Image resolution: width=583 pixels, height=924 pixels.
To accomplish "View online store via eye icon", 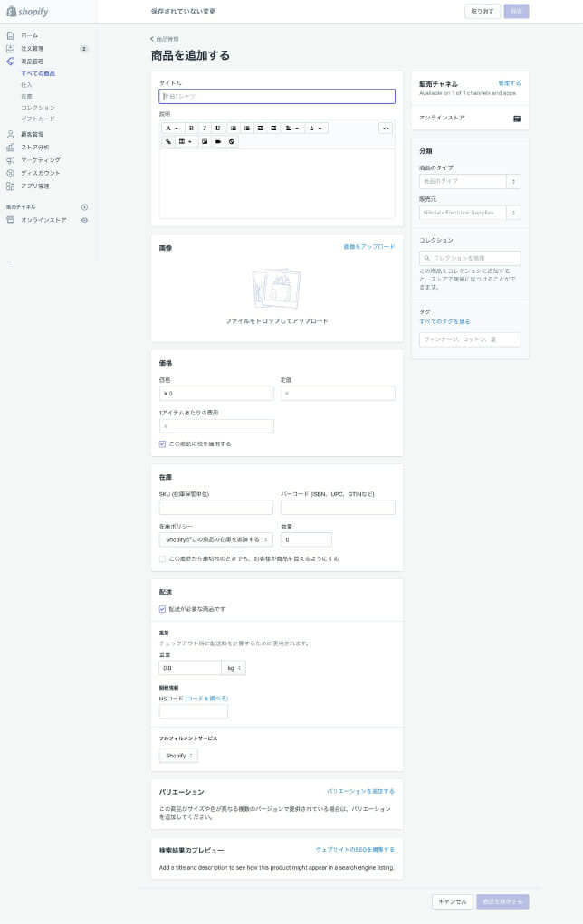I will pos(84,220).
